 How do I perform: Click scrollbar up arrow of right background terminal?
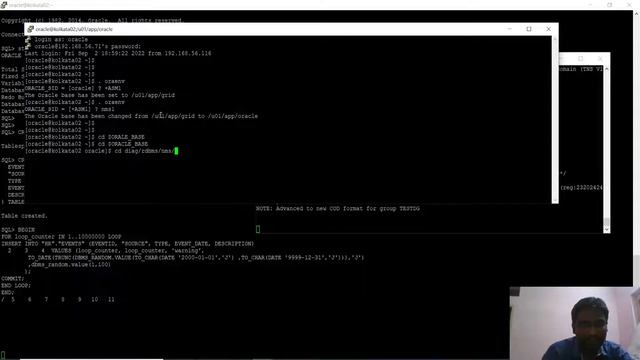(x=607, y=69)
